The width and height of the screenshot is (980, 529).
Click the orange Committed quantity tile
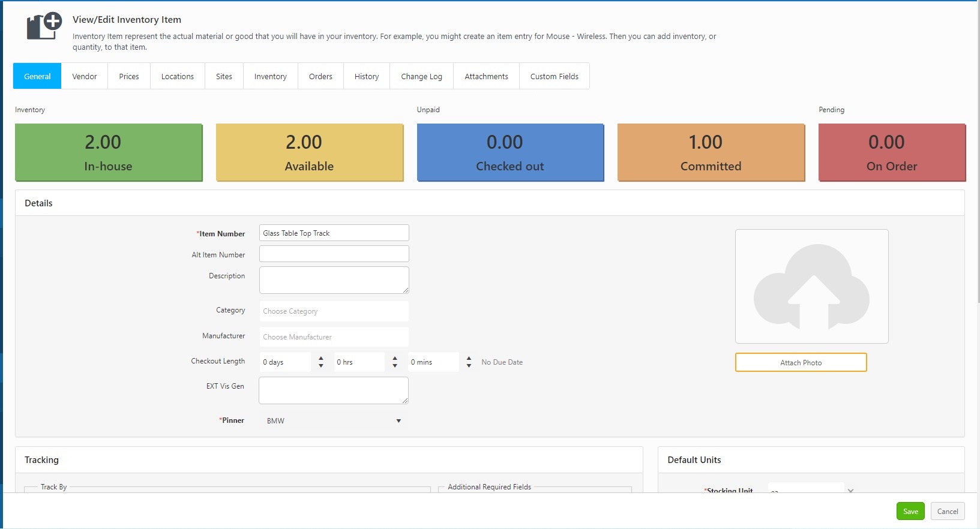[x=711, y=152]
